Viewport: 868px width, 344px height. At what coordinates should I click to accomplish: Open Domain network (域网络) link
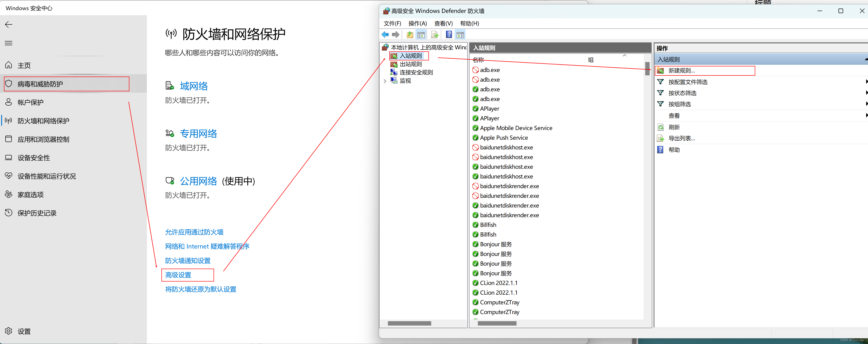(x=194, y=86)
